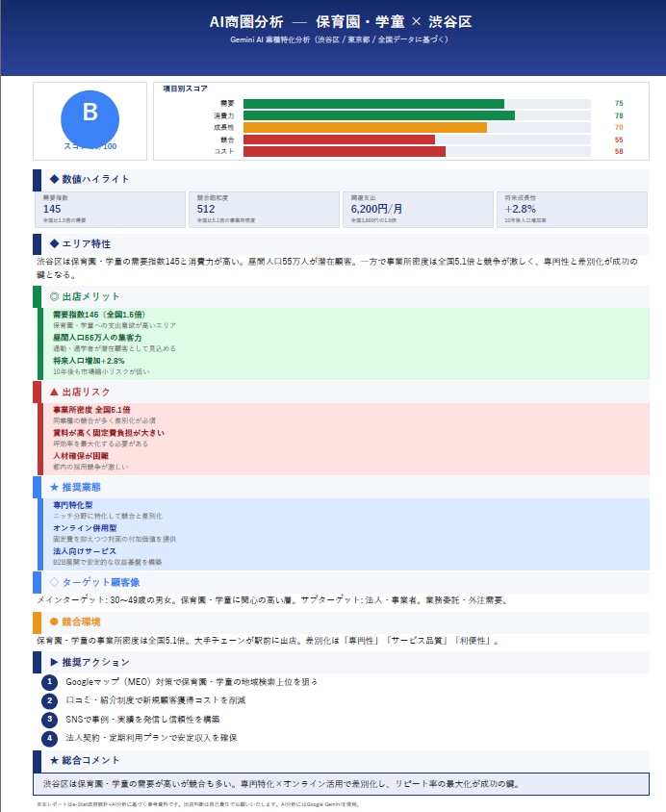666x812 pixels.
Task: Click the action text Googleマップ（MEO）対策
Action: coord(192,682)
